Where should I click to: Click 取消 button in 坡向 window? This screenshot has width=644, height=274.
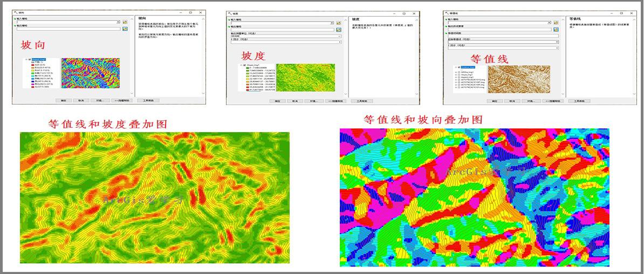click(81, 100)
